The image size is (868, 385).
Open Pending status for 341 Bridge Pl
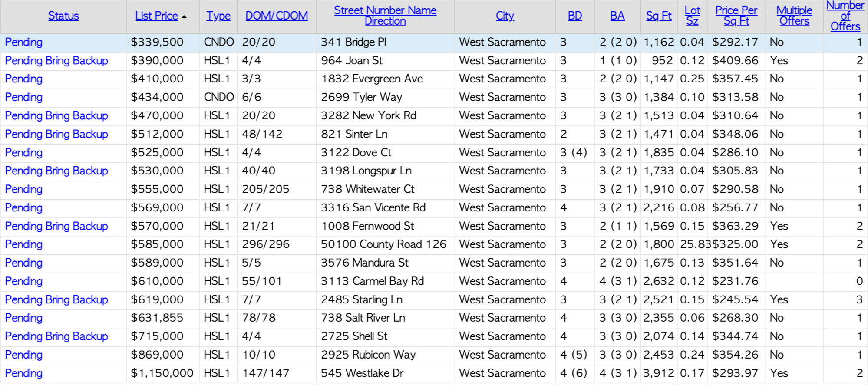coord(24,42)
